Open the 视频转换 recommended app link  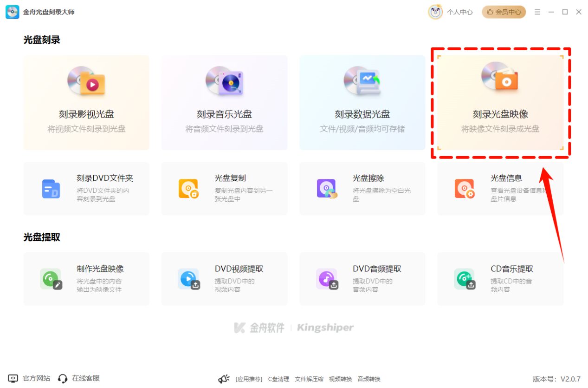[x=341, y=379]
